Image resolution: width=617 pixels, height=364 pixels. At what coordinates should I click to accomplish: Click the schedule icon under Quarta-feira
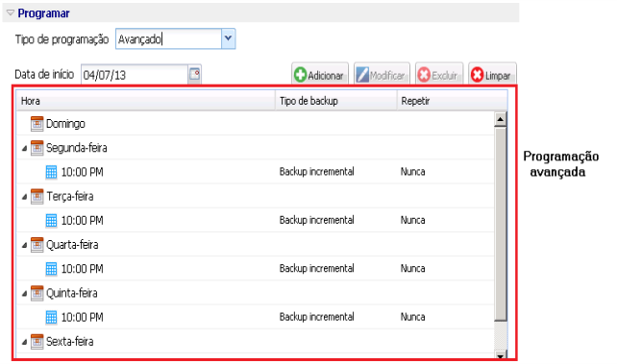point(51,269)
